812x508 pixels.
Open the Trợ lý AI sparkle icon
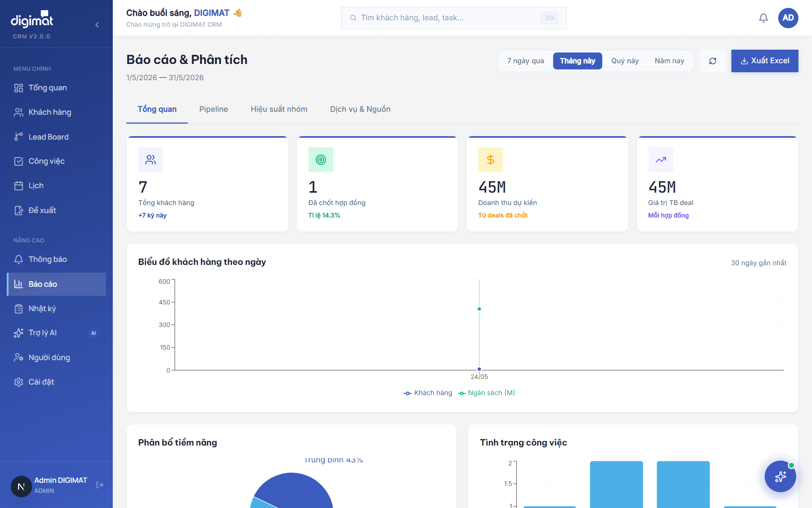(18, 333)
